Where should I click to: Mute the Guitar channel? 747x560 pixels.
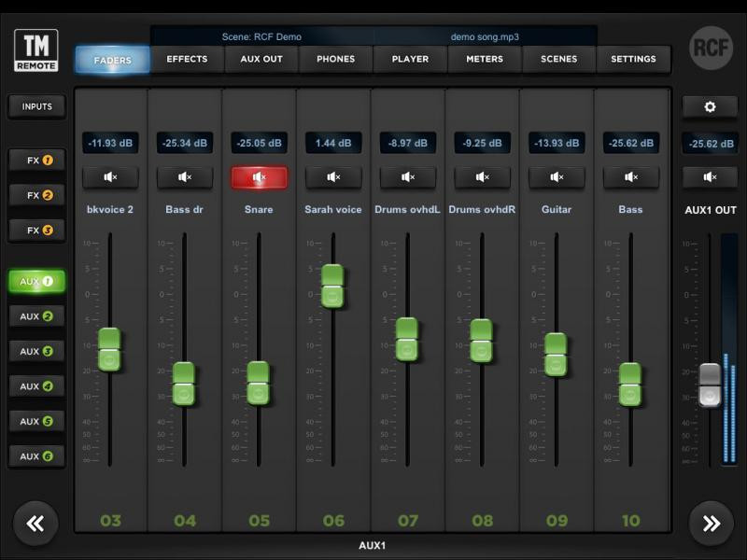click(x=557, y=176)
